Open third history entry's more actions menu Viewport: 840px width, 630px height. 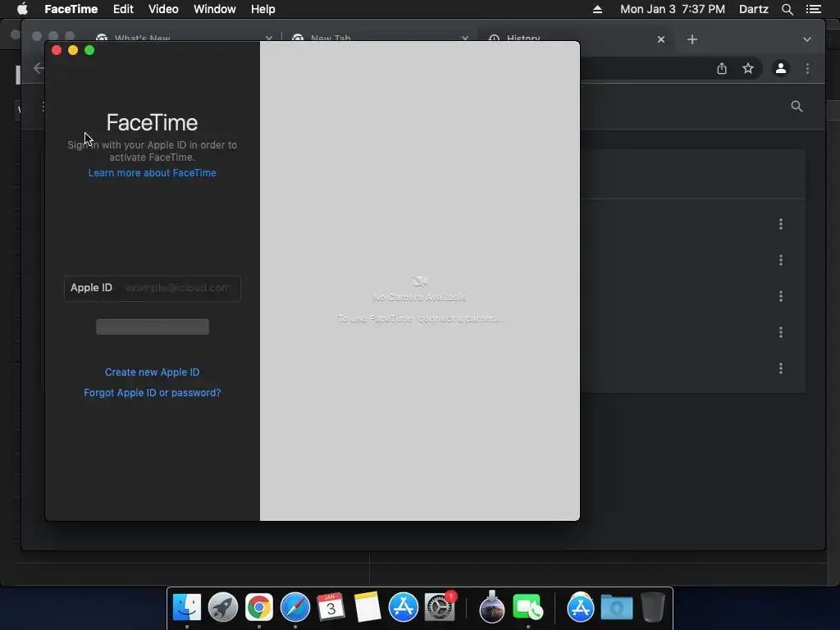click(781, 296)
